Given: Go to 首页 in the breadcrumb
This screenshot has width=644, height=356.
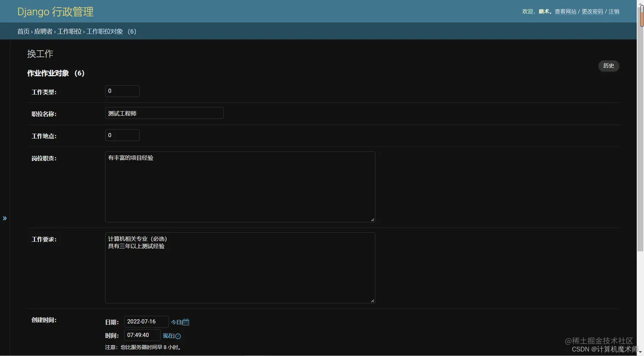Looking at the screenshot, I should coord(23,32).
